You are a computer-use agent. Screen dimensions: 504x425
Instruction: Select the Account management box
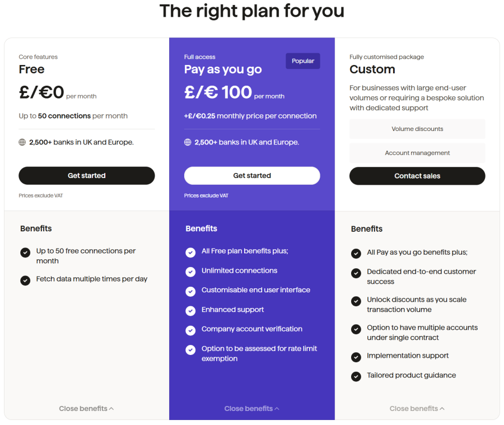point(417,153)
